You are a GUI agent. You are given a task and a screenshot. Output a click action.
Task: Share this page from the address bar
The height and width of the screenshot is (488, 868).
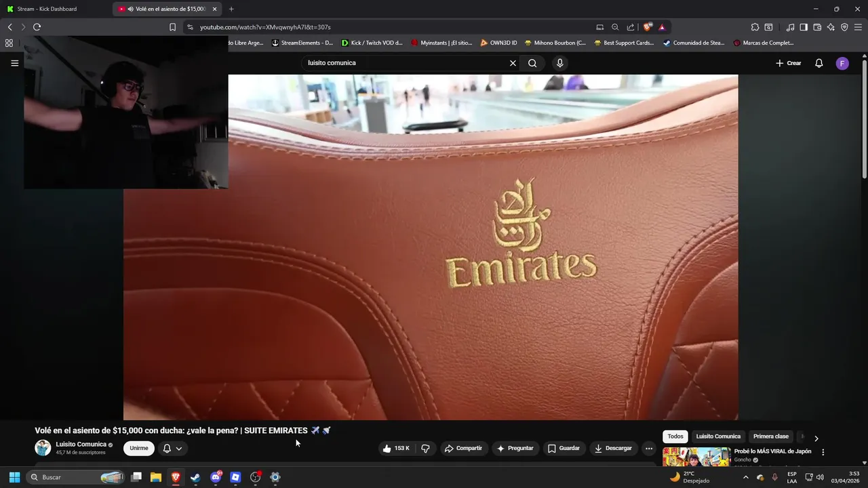(631, 27)
